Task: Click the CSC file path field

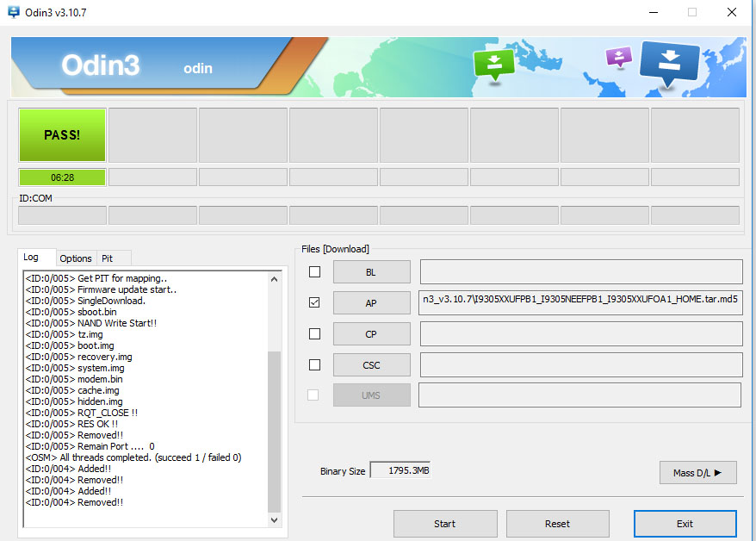Action: 581,365
